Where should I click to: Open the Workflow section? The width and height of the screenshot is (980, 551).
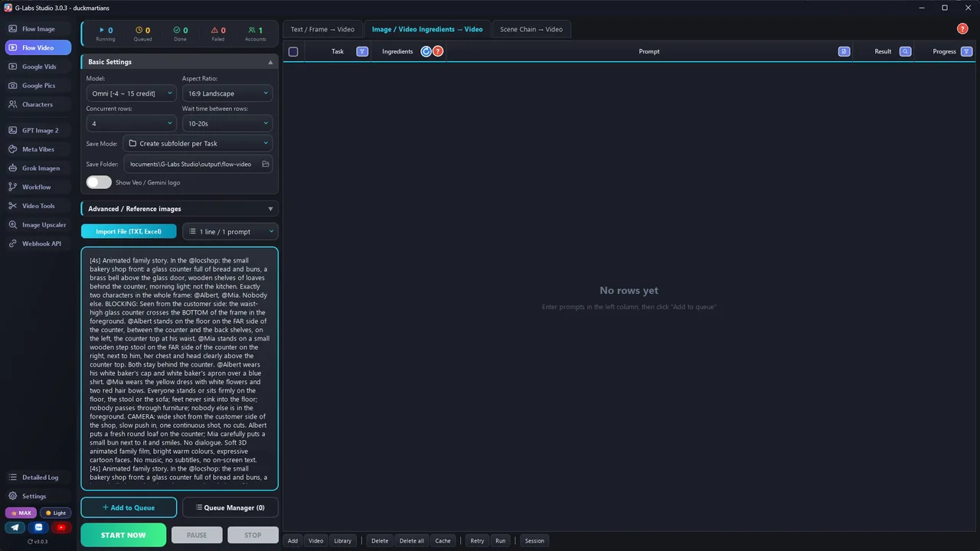point(38,187)
